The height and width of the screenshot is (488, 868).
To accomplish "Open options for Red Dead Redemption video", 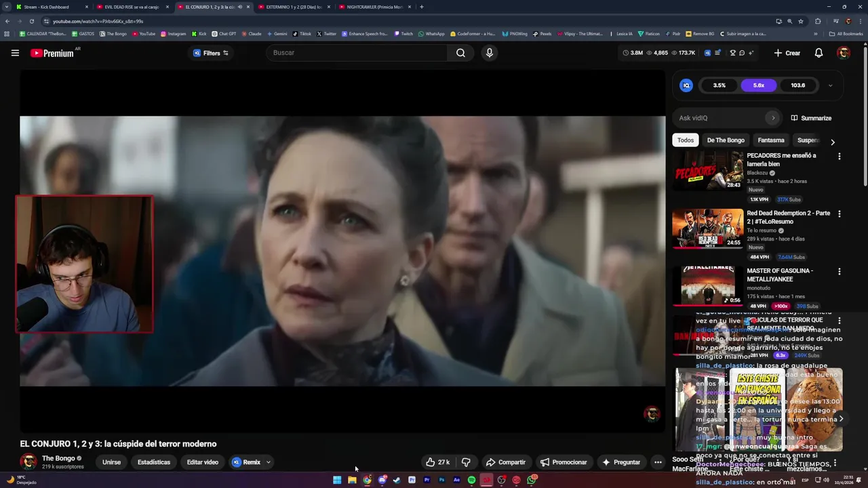I will coord(840,214).
